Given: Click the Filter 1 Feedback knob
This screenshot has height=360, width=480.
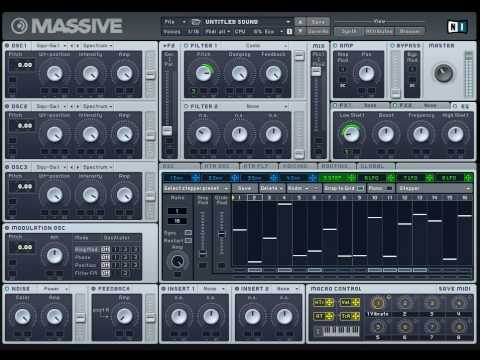Looking at the screenshot, I should 273,73.
